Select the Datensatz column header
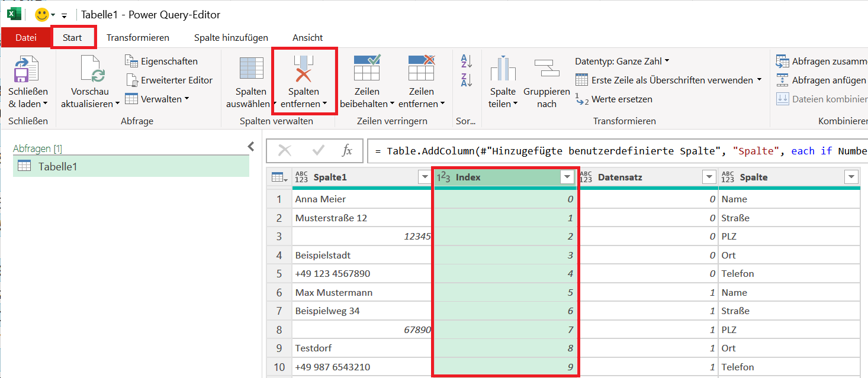868x378 pixels. click(647, 177)
